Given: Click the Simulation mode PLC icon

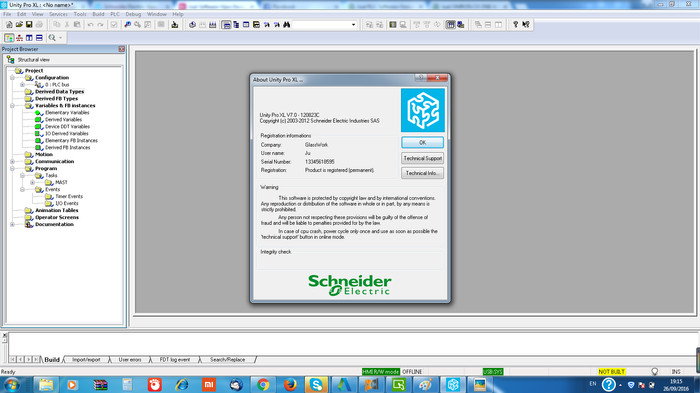Looking at the screenshot, I should coord(461,25).
